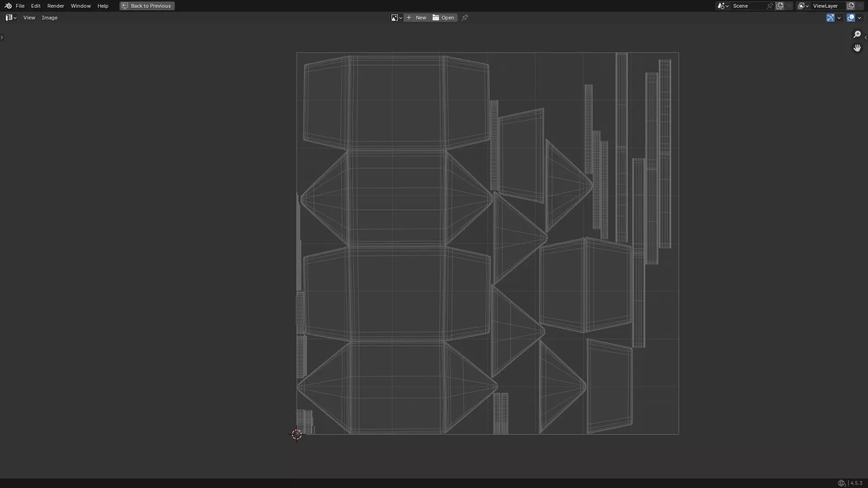Click the status bar globe icon
The width and height of the screenshot is (868, 488).
841,483
